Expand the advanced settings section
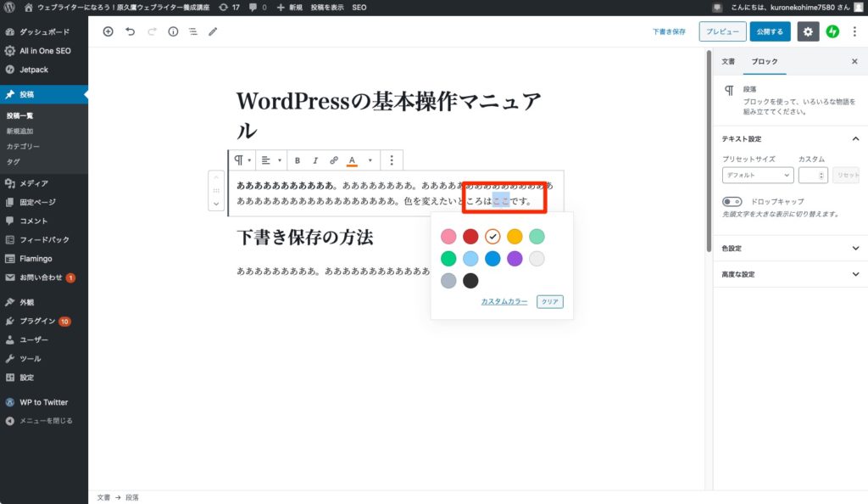 click(790, 274)
